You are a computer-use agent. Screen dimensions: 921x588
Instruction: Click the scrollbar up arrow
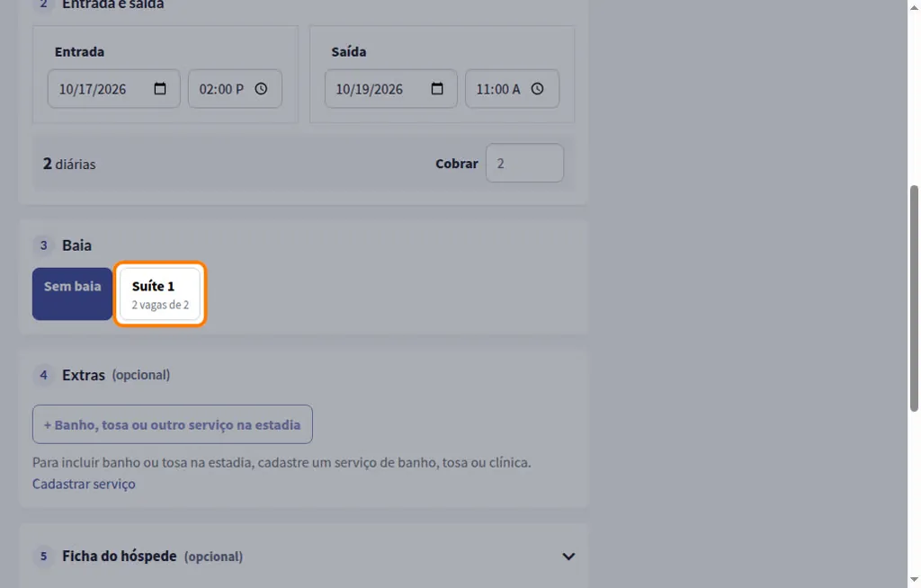coord(914,7)
